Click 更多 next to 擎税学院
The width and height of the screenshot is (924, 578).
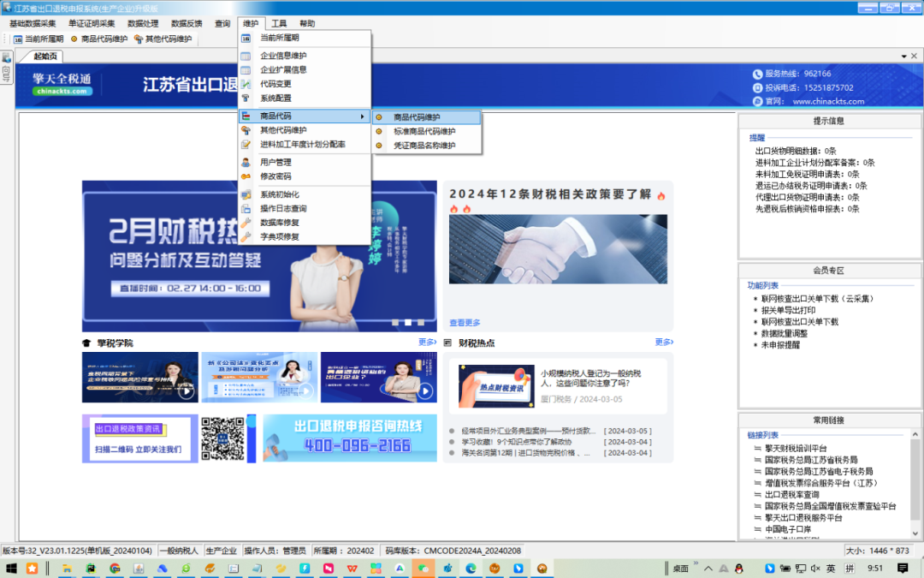427,342
